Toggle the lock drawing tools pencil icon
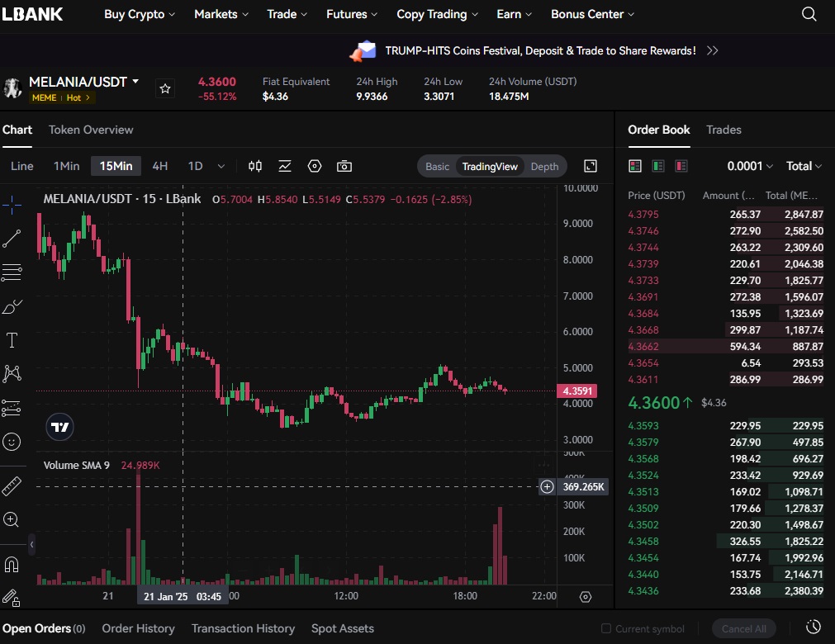 coord(12,599)
